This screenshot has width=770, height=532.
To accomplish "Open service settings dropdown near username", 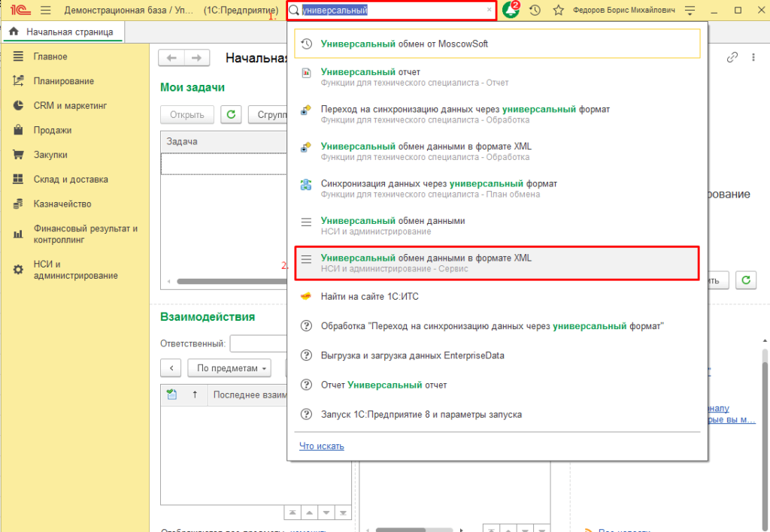I will (690, 11).
